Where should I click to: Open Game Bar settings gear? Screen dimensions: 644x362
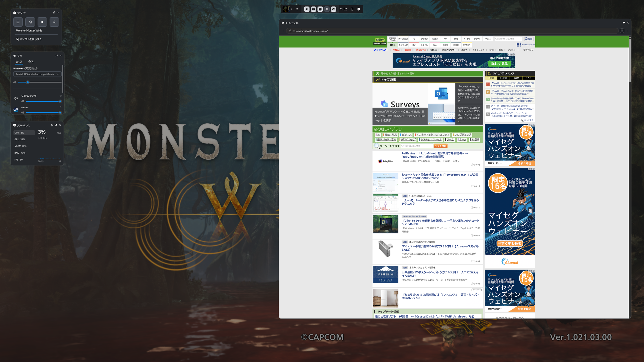click(359, 9)
